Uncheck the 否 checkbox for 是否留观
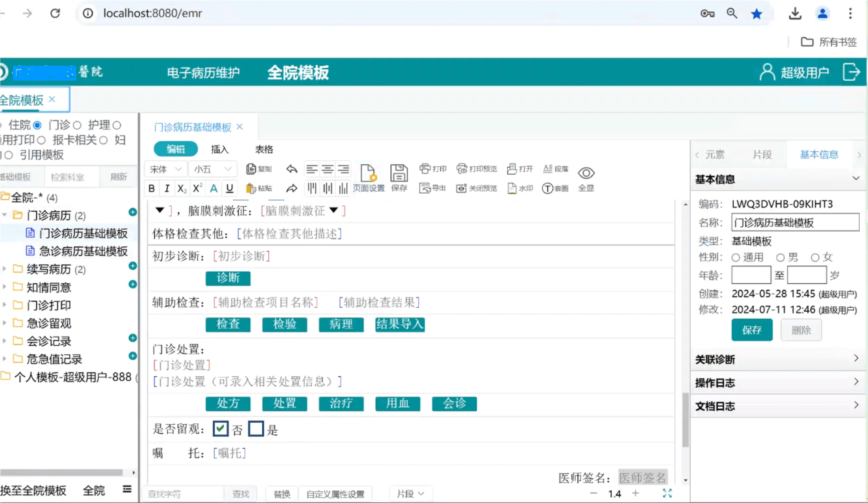868x503 pixels. click(x=221, y=428)
